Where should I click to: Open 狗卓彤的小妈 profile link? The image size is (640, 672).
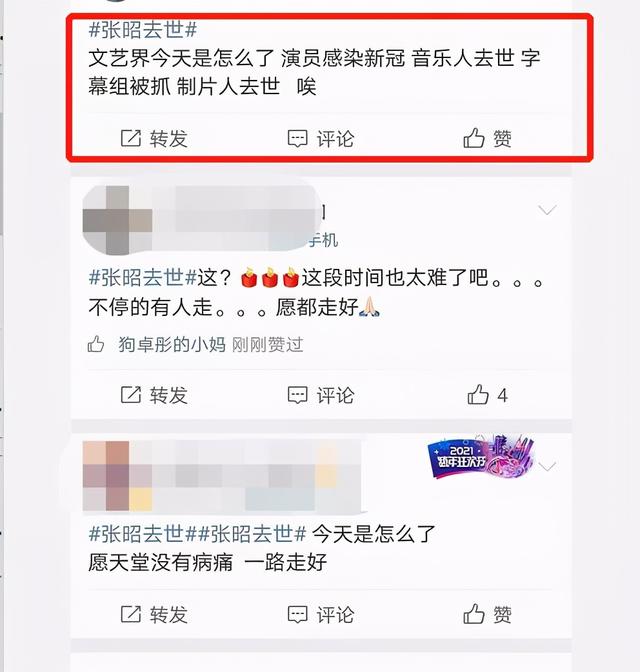point(172,345)
